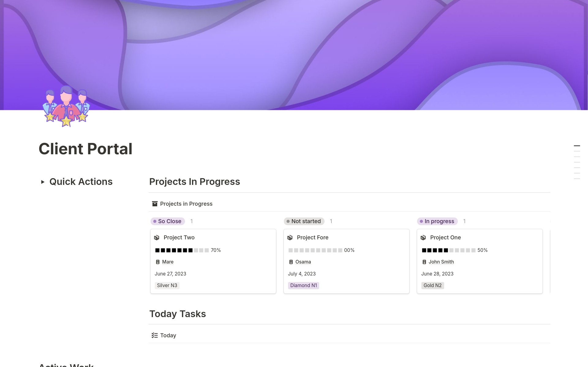
Task: Click the Today checklist view icon
Action: pos(155,335)
